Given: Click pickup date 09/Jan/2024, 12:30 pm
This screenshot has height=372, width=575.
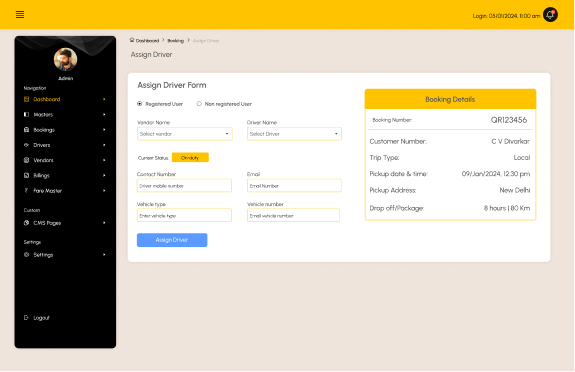Looking at the screenshot, I should coord(496,174).
